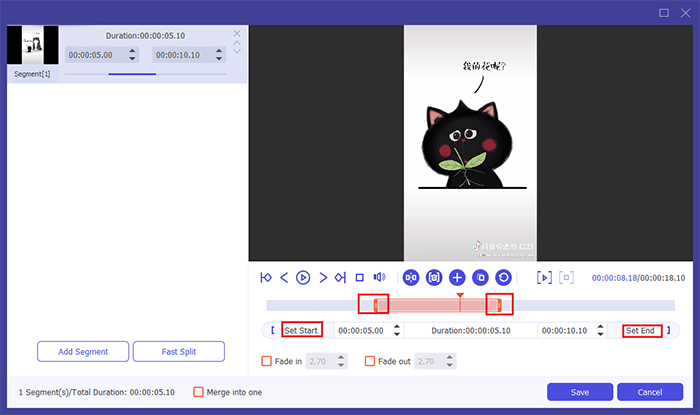Mute the volume speaker icon
The height and width of the screenshot is (415, 700).
[379, 277]
